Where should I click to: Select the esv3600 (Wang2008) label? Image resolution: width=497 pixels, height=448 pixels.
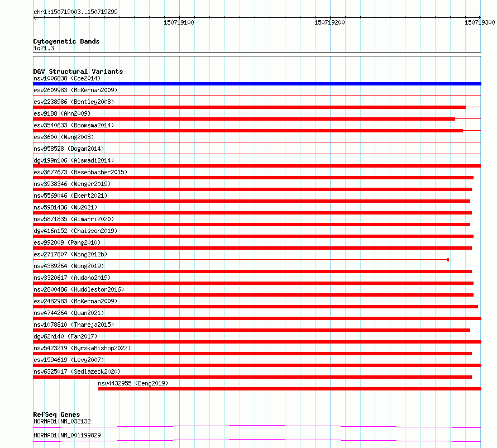pyautogui.click(x=64, y=137)
